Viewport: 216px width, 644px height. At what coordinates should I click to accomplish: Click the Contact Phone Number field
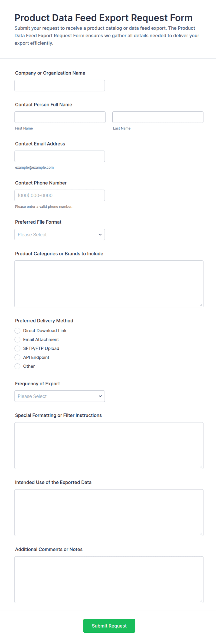coord(59,196)
